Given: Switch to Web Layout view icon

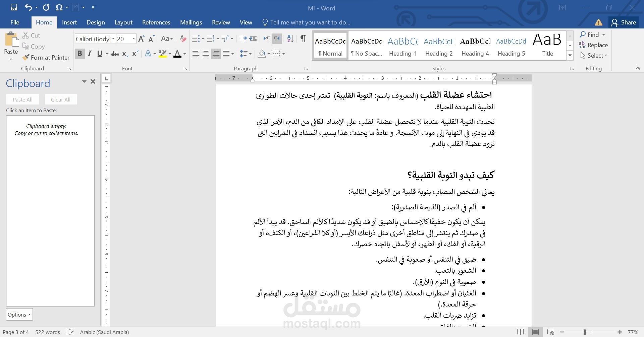Looking at the screenshot, I should (550, 332).
